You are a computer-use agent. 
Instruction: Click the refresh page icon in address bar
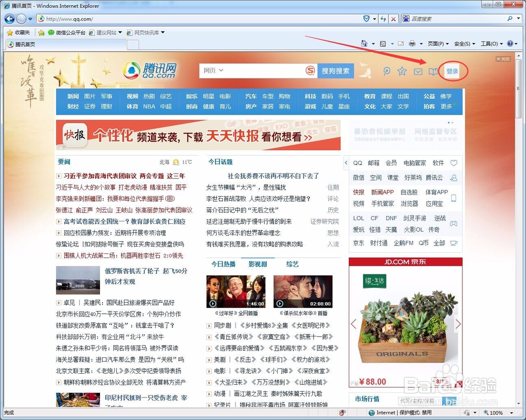[x=383, y=19]
